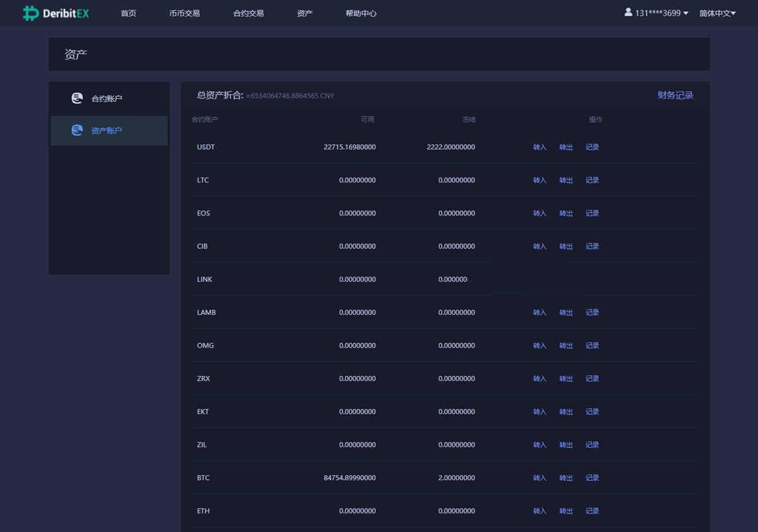Open the 首页 menu item
758x532 pixels.
[x=128, y=13]
